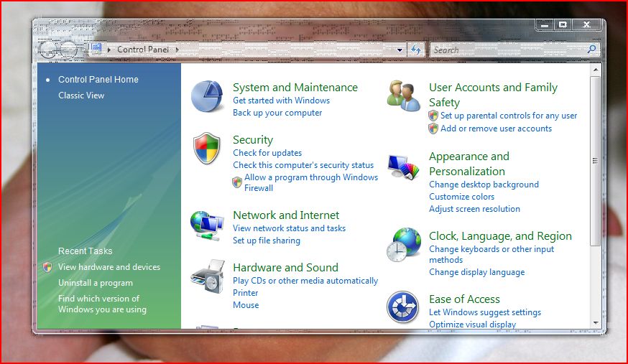The height and width of the screenshot is (364, 628).
Task: Click Check this computer's security status
Action: (303, 165)
